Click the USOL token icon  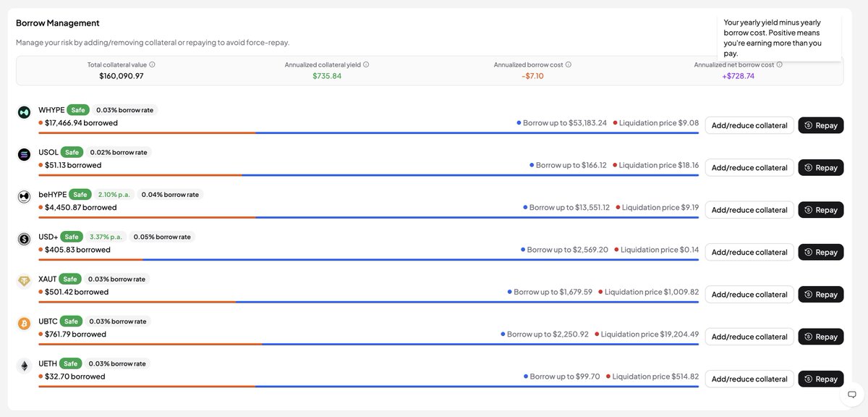pos(24,154)
